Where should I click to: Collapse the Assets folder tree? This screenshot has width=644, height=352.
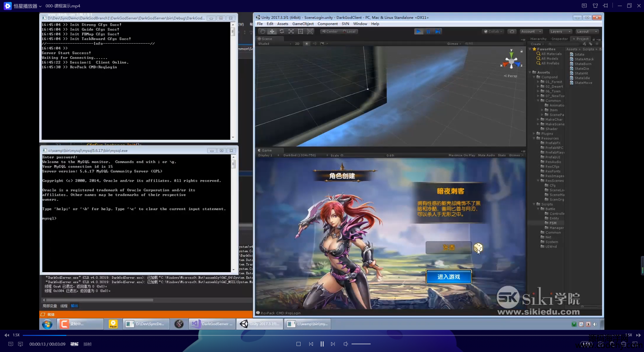[x=530, y=72]
